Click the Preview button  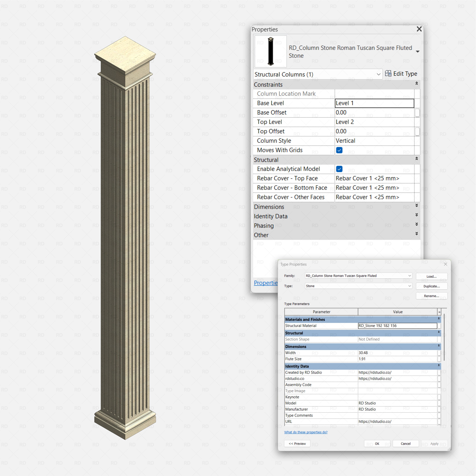[x=297, y=443]
